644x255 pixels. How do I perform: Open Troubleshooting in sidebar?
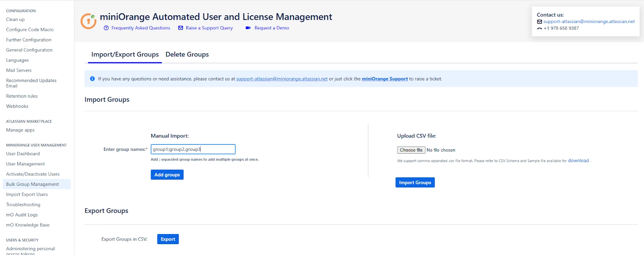tap(23, 205)
